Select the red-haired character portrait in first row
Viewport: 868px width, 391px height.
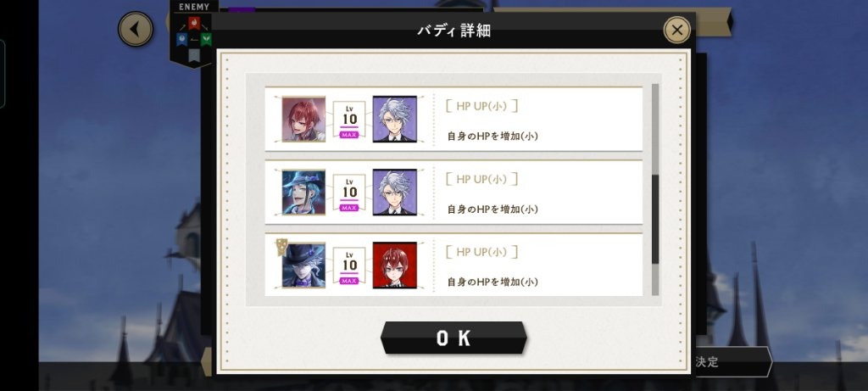(303, 119)
